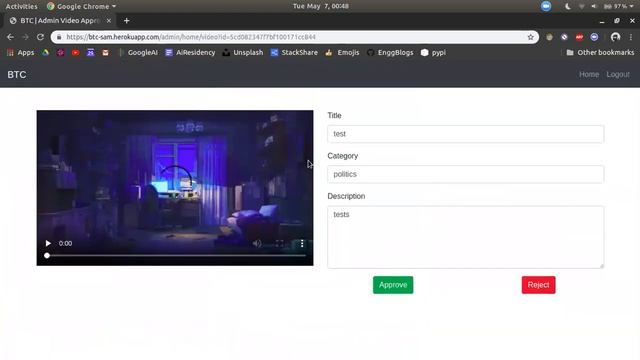Image resolution: width=640 pixels, height=360 pixels.
Task: Close the BTC Admin Video tab
Action: [x=109, y=20]
